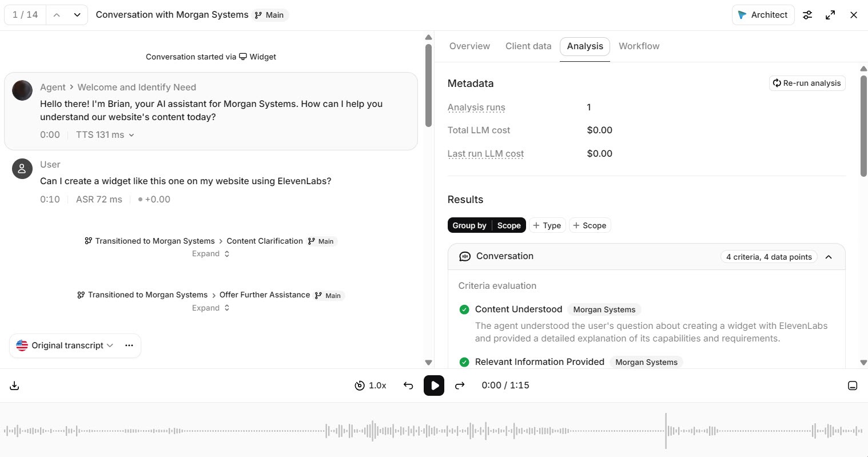The image size is (868, 457).
Task: Add a Scope filter
Action: coord(590,225)
